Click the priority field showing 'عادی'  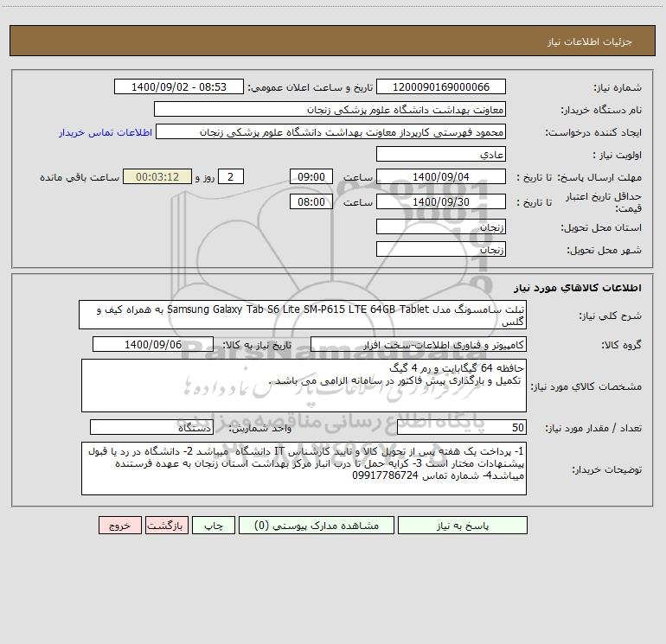tap(441, 154)
